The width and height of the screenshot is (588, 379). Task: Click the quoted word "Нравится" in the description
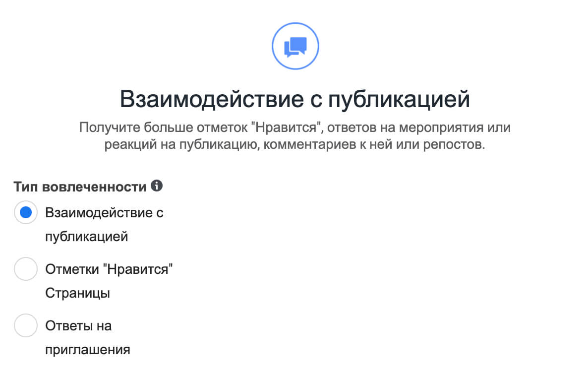[286, 127]
